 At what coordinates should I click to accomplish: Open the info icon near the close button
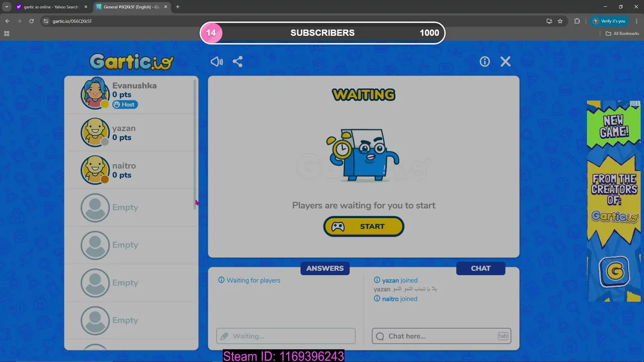click(x=485, y=61)
